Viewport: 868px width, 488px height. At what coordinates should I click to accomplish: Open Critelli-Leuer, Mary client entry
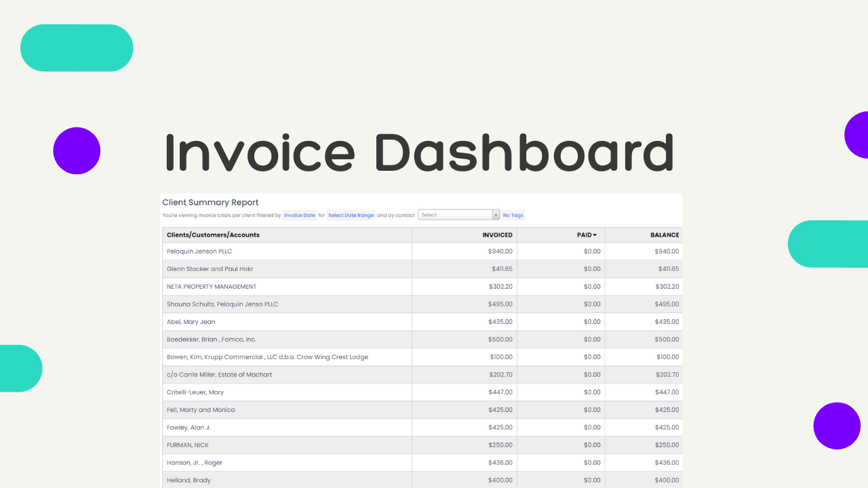195,392
